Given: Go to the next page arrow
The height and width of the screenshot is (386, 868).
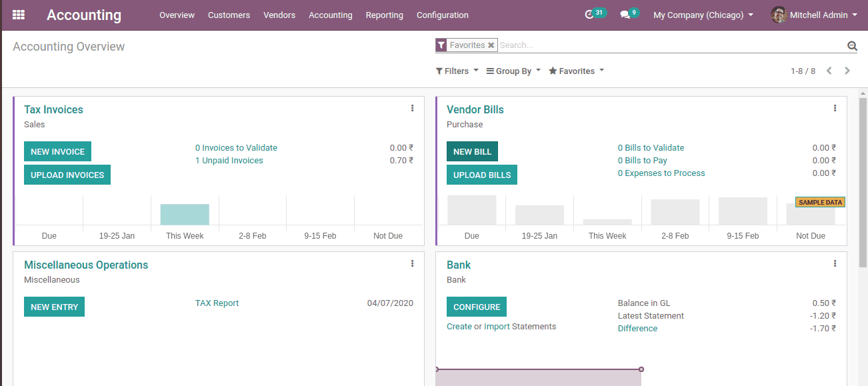Looking at the screenshot, I should tap(847, 71).
